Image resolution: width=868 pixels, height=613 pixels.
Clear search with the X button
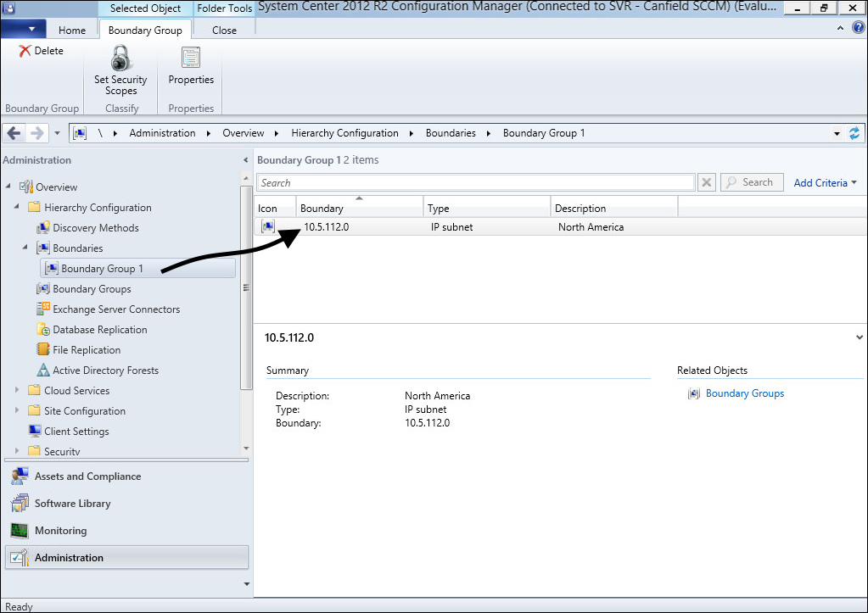(x=706, y=182)
